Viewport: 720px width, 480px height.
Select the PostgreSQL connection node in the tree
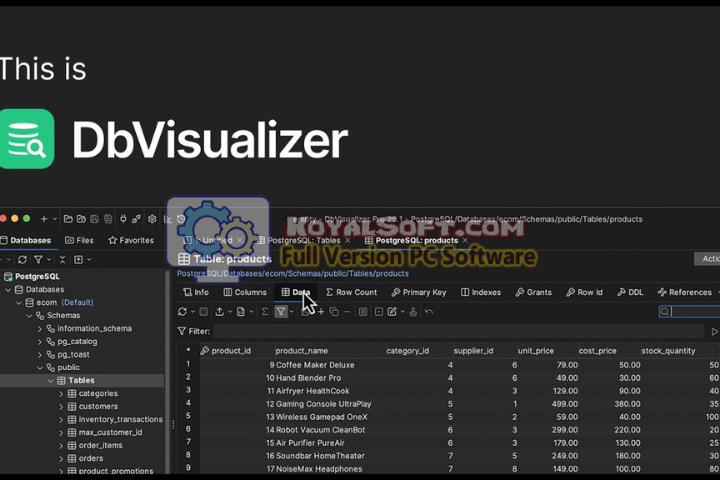point(32,277)
